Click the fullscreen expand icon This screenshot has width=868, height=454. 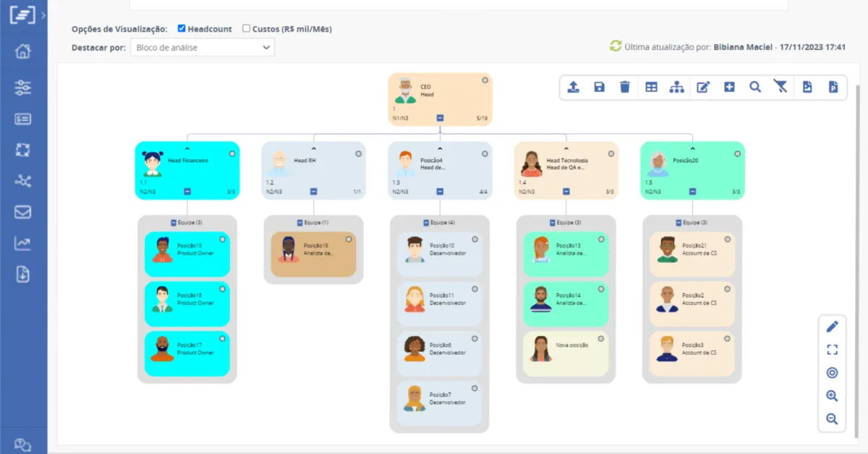tap(832, 350)
